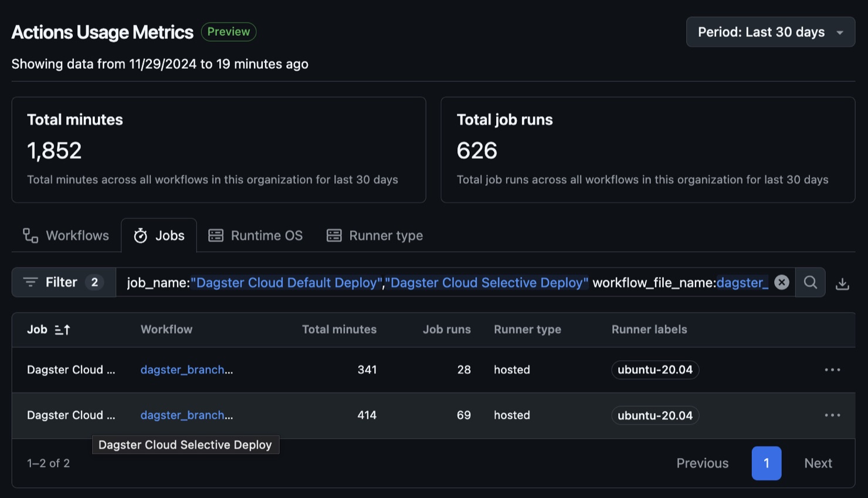Sort by the Job column header
This screenshot has width=868, height=498.
click(49, 330)
